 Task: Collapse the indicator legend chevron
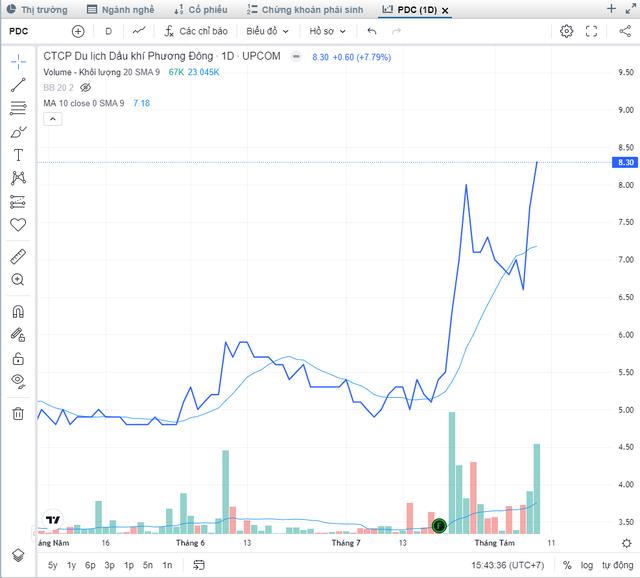(x=52, y=119)
